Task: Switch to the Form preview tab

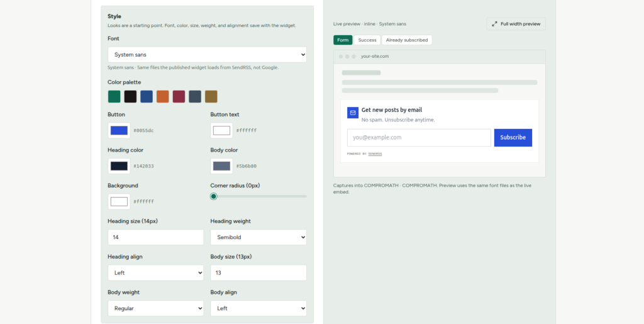Action: tap(343, 40)
